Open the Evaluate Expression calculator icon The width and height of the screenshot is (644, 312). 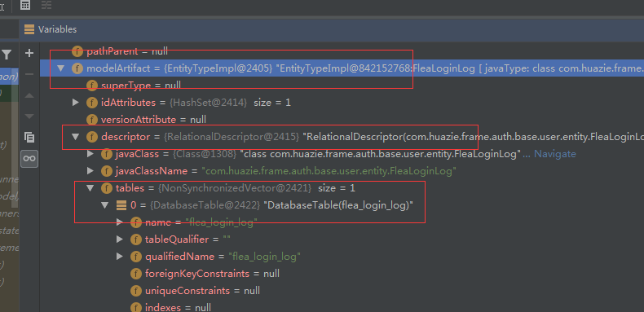coord(25,5)
